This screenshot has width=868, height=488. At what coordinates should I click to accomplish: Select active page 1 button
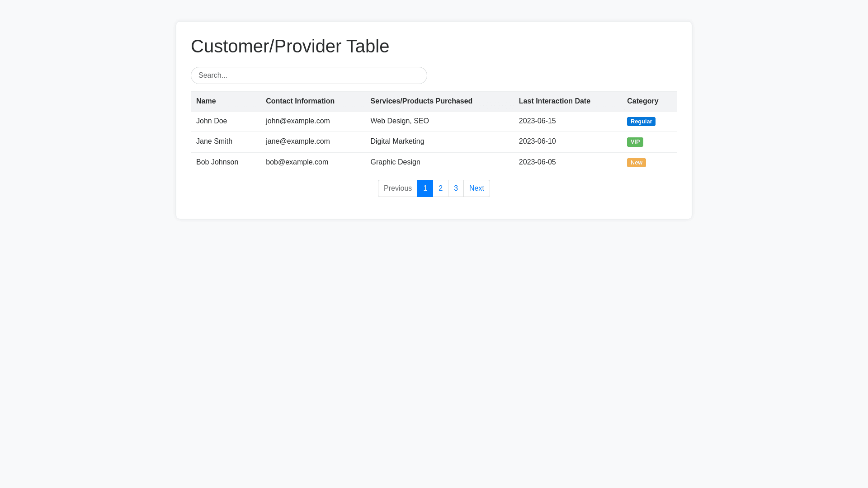pos(425,188)
